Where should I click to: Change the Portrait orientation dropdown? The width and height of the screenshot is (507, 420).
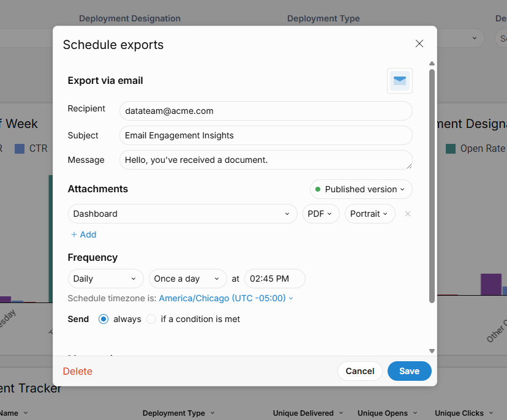click(369, 214)
